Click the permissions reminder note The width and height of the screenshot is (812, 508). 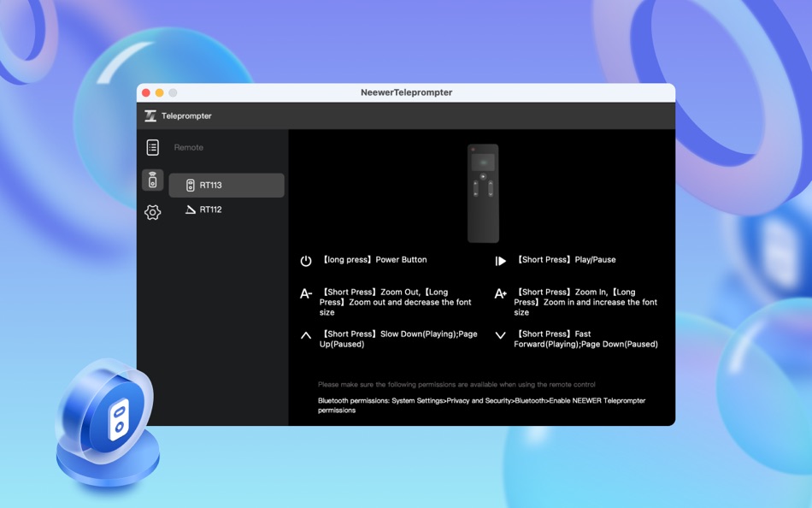(457, 384)
